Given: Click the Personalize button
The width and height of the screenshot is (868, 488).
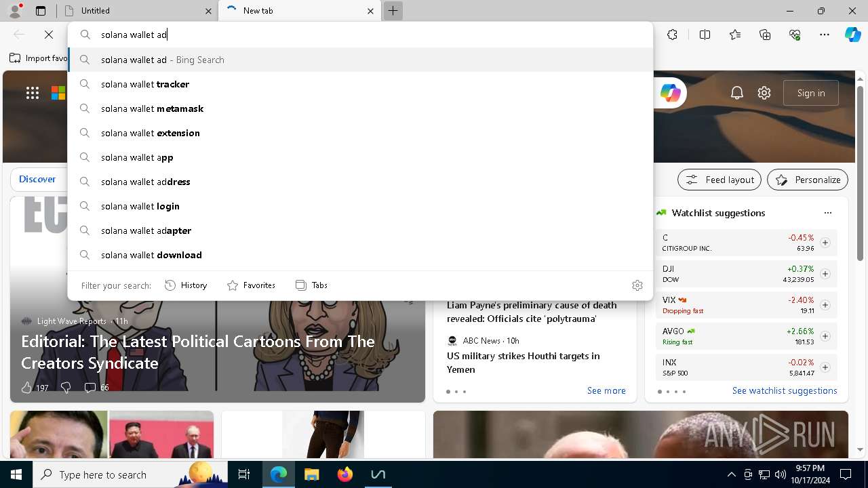Looking at the screenshot, I should click(808, 180).
